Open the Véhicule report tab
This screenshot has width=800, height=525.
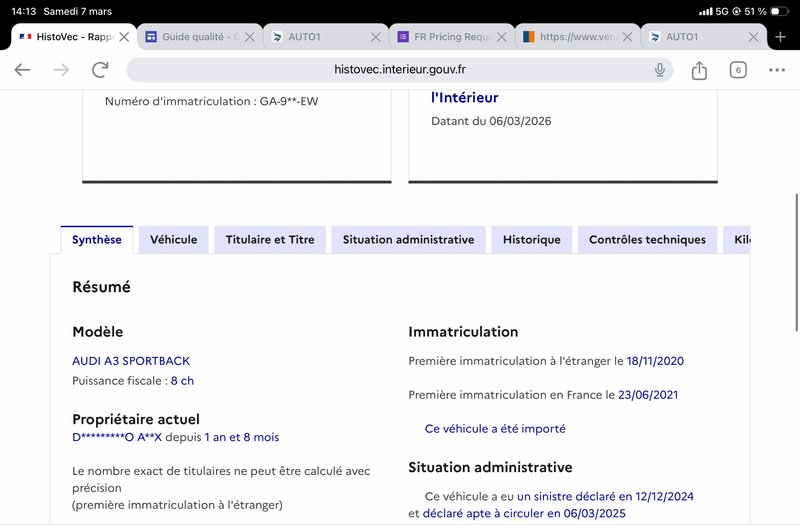pos(173,240)
